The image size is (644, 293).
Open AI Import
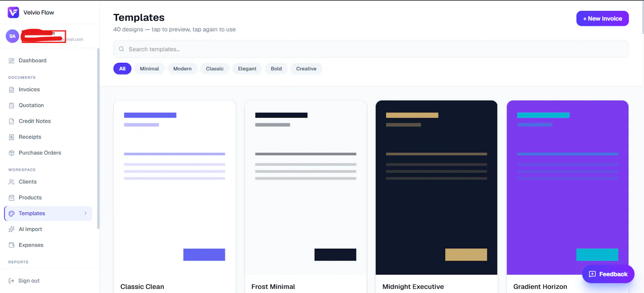point(49,229)
